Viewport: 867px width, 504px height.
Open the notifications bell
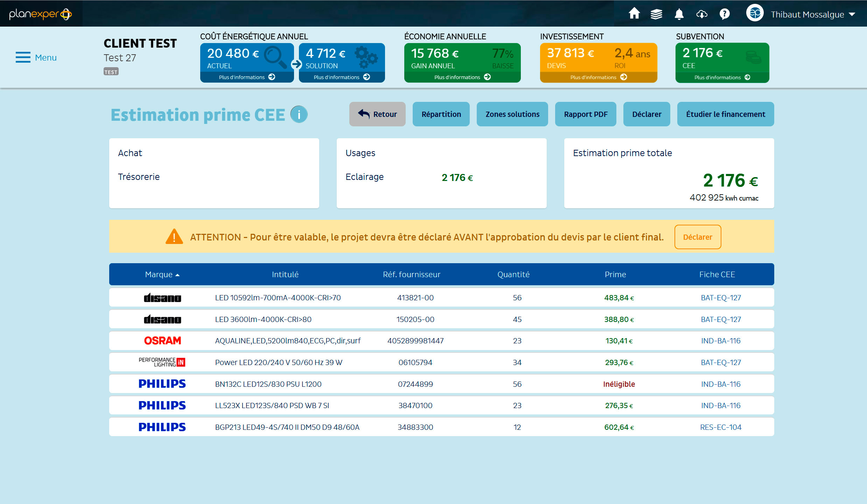pos(679,14)
